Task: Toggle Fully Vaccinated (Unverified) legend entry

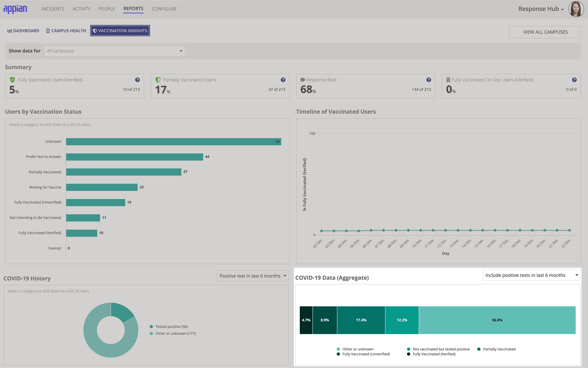Action: click(363, 354)
